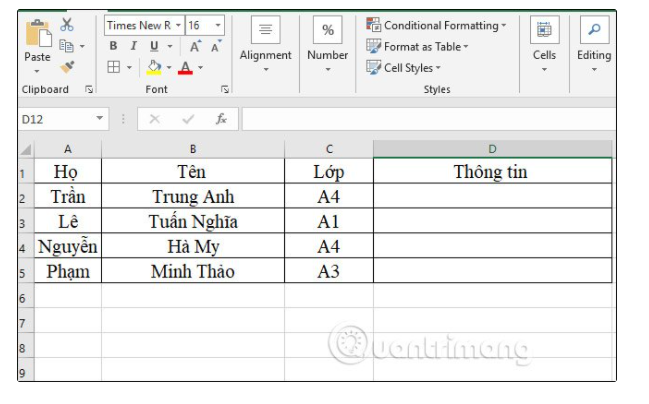The width and height of the screenshot is (649, 404).
Task: Click the Insert Function fx icon
Action: [x=221, y=119]
